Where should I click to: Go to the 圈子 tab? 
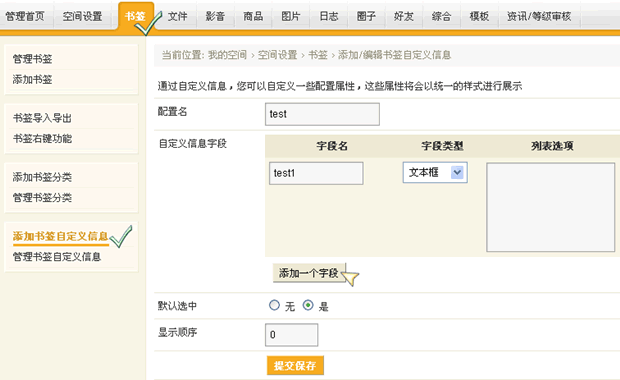coord(366,16)
